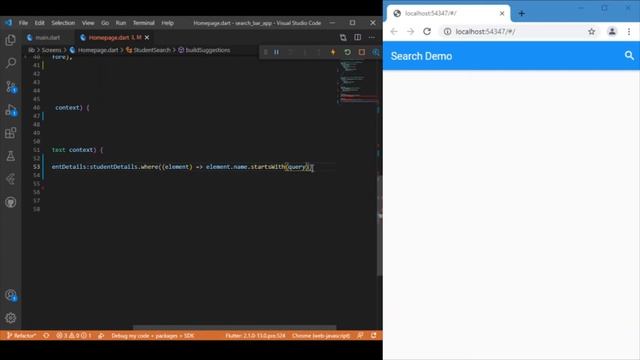
Task: Click the Chrome address bar
Action: click(519, 31)
